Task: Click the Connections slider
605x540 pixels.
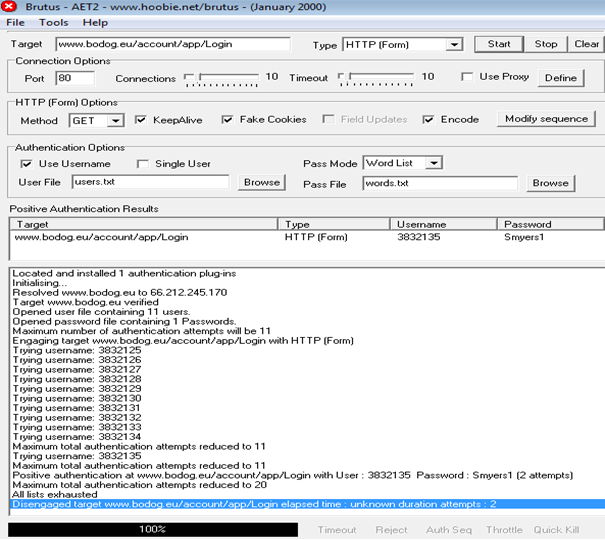Action: [x=221, y=79]
